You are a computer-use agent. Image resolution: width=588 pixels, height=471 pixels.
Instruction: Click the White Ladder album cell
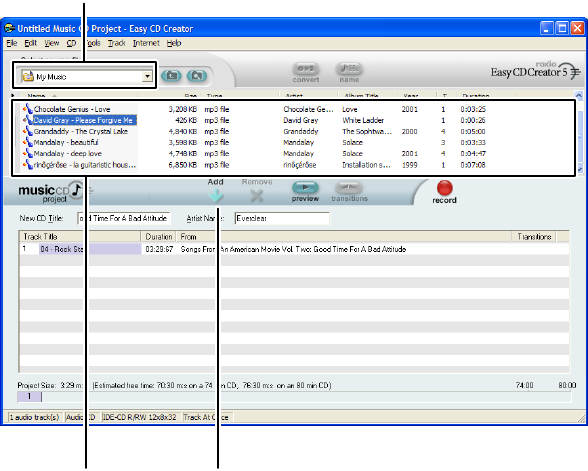coord(363,120)
